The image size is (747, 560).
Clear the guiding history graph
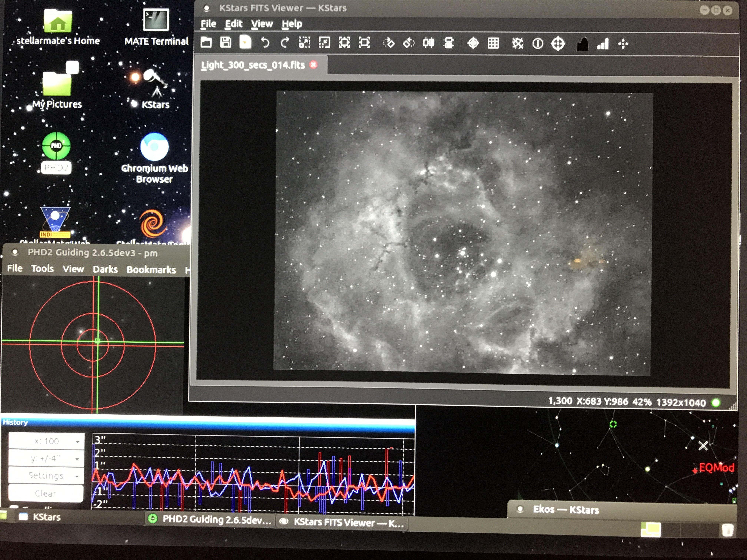[x=46, y=494]
